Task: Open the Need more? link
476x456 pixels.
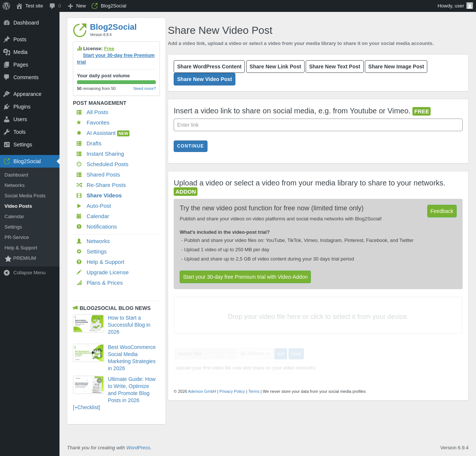Action: click(145, 88)
